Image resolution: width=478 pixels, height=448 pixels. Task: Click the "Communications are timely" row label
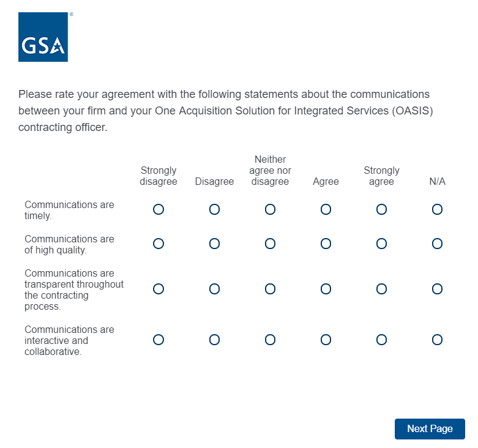(x=69, y=210)
